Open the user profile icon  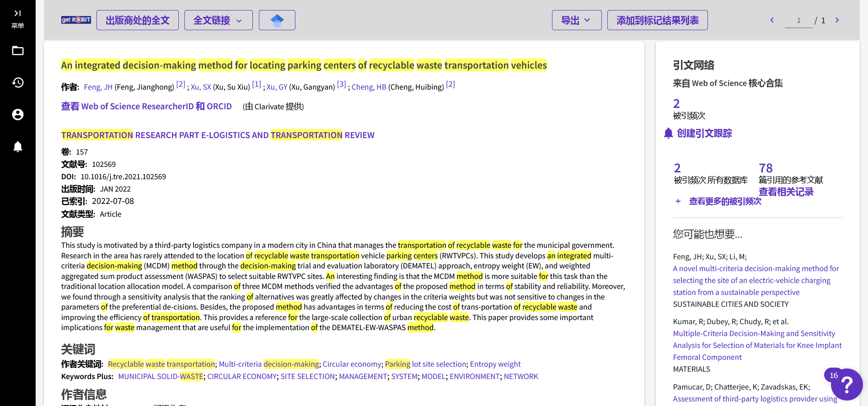click(x=18, y=115)
